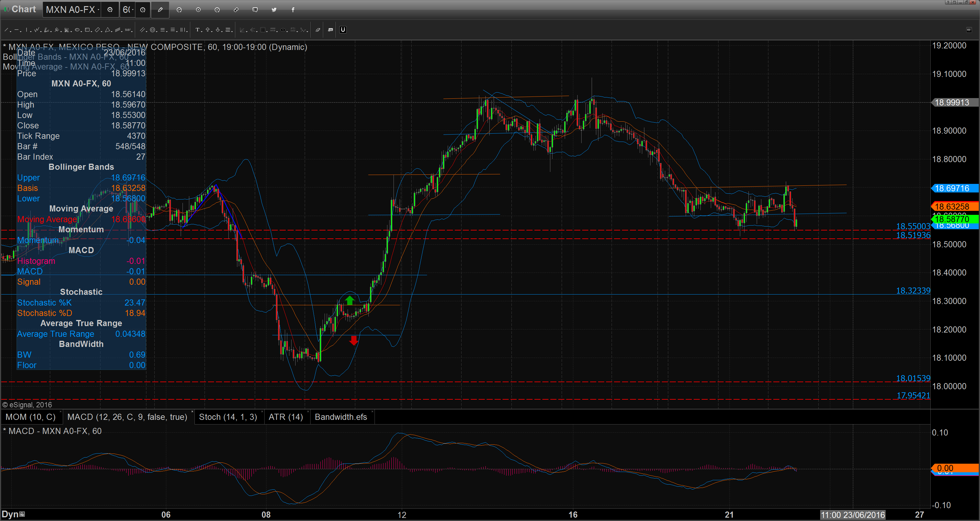Click the 18.99913 cursor price label

coord(955,102)
